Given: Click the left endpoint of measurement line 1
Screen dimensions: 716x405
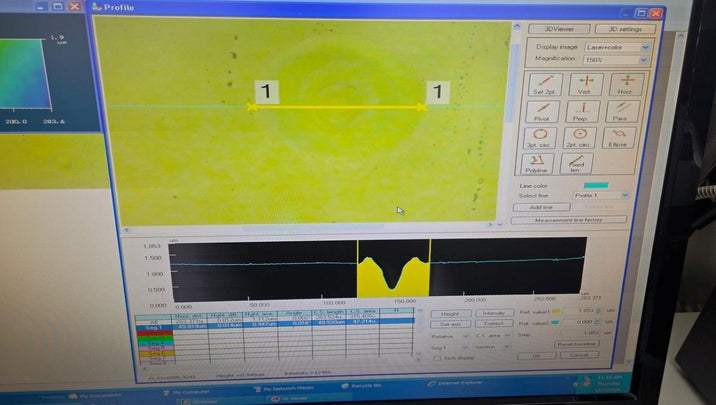Looking at the screenshot, I should tap(251, 108).
